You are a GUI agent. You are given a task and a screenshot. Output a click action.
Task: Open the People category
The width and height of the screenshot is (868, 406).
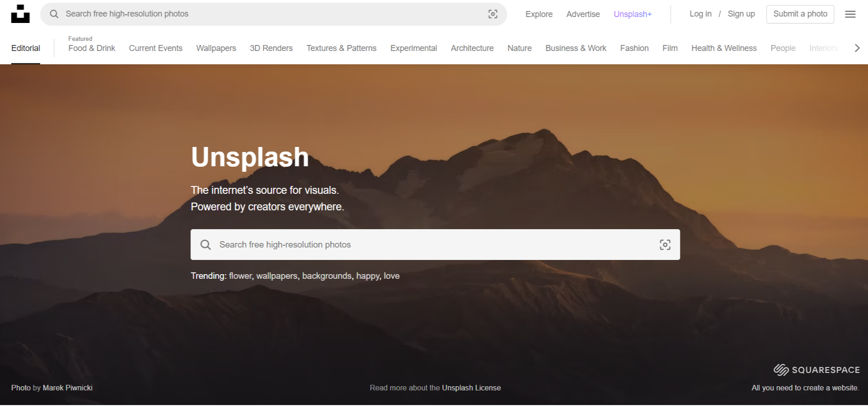pyautogui.click(x=783, y=48)
